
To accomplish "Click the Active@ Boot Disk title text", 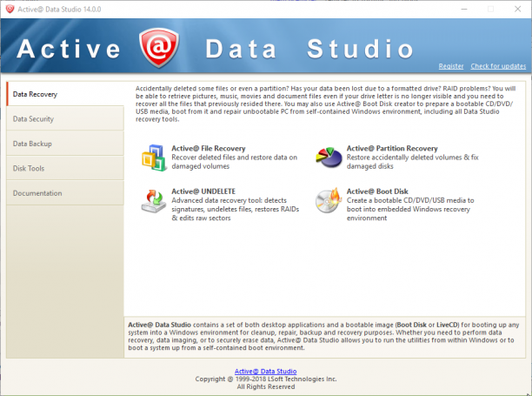I will click(377, 191).
